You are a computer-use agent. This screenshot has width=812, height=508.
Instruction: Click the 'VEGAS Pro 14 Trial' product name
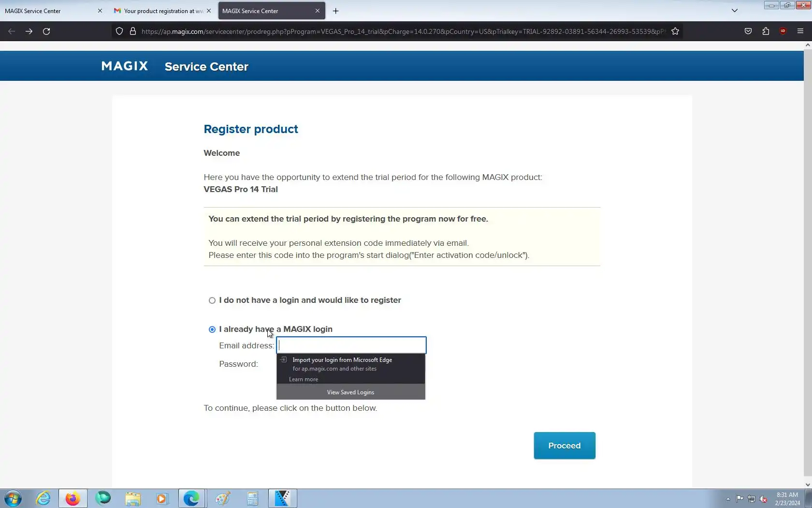pos(241,189)
